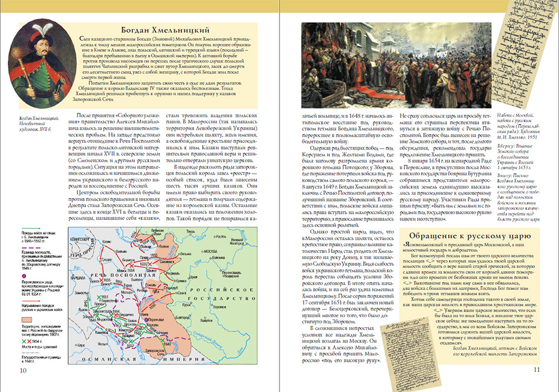Click the pink territory swatch in the legend
The width and height of the screenshot is (559, 392).
click(27, 320)
